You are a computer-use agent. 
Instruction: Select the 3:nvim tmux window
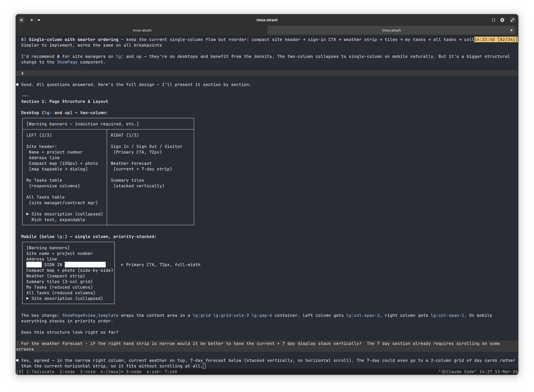[x=88, y=372]
